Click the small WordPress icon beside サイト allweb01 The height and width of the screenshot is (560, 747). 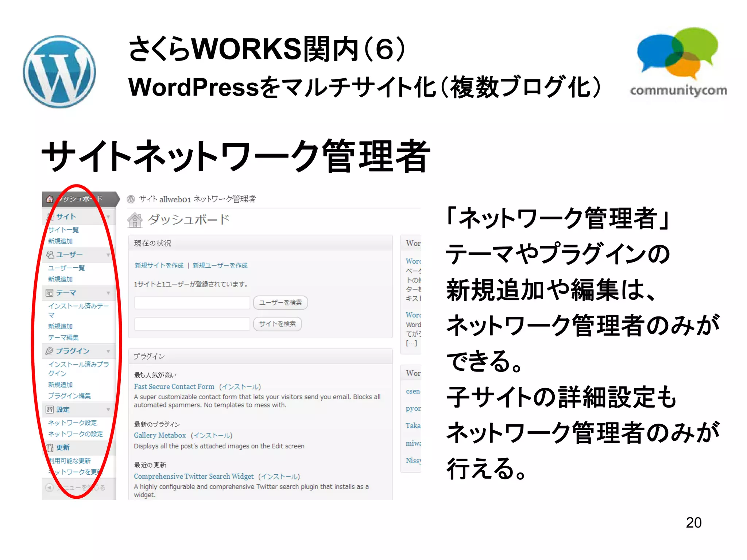[131, 199]
